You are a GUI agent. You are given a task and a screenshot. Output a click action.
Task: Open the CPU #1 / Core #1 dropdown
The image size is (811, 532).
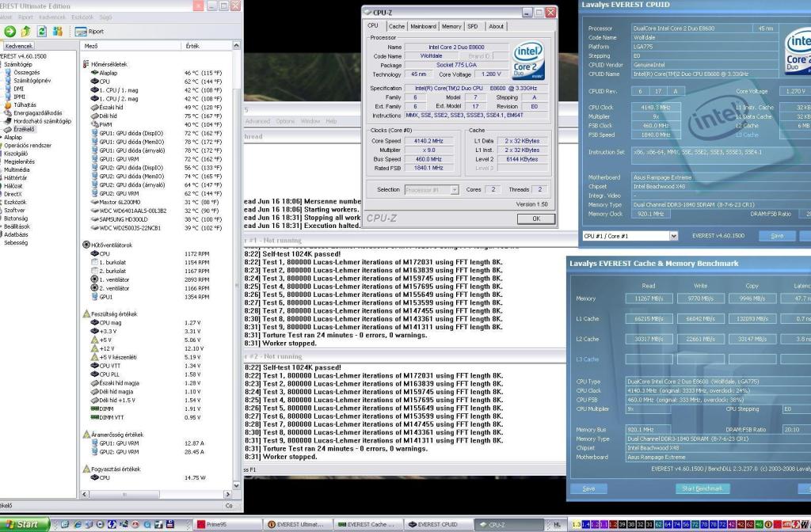tap(673, 236)
